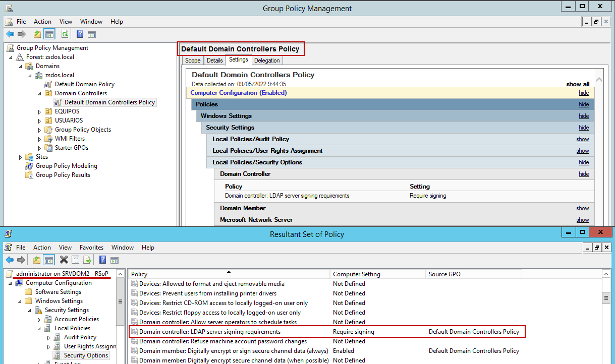This screenshot has height=364, width=615.
Task: Click Forward arrow in Resultant Set of Policy toolbar
Action: [22, 260]
